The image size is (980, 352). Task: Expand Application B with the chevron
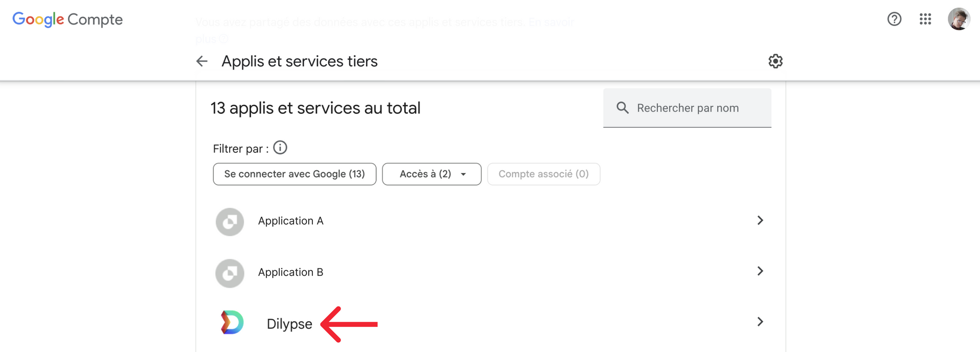coord(760,271)
